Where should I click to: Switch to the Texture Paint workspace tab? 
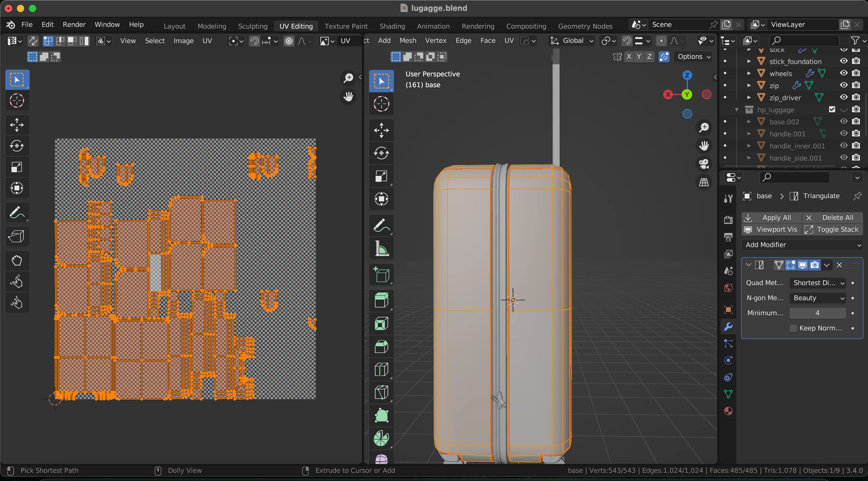coord(346,26)
